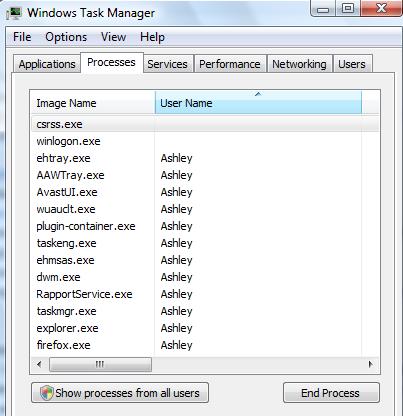Open the View menu
Viewport: 403px width, 416px height.
point(113,37)
